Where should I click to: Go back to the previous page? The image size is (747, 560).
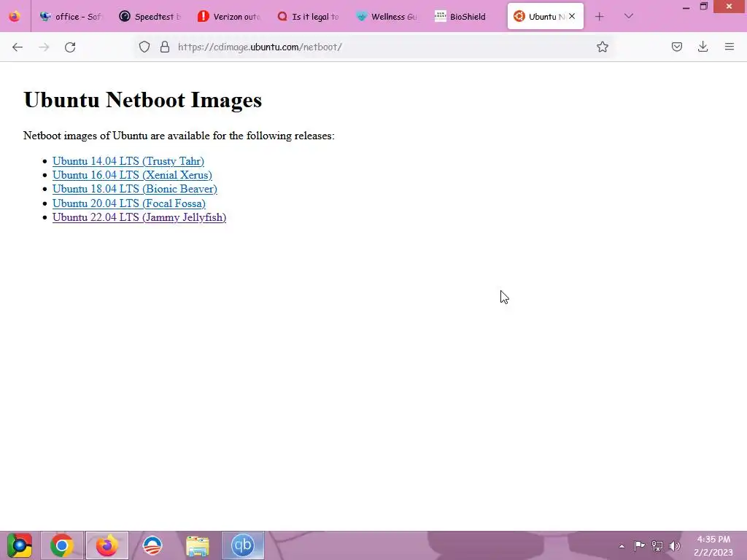18,47
